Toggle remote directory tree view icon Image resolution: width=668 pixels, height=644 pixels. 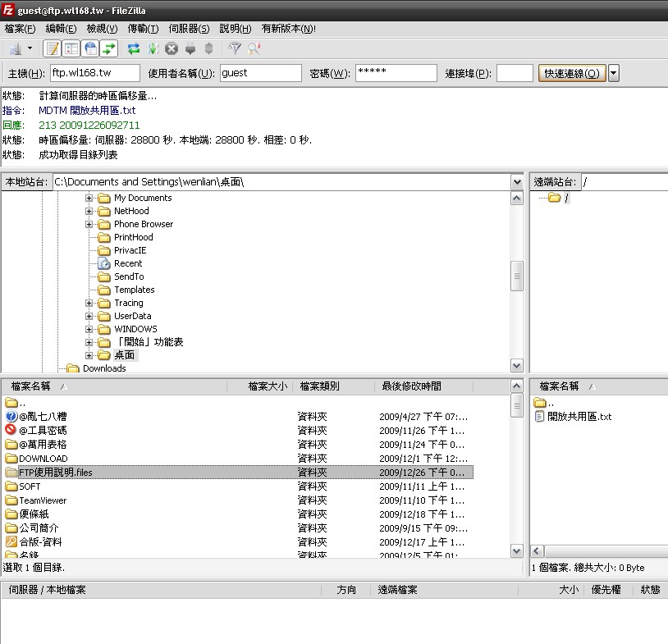pyautogui.click(x=90, y=48)
